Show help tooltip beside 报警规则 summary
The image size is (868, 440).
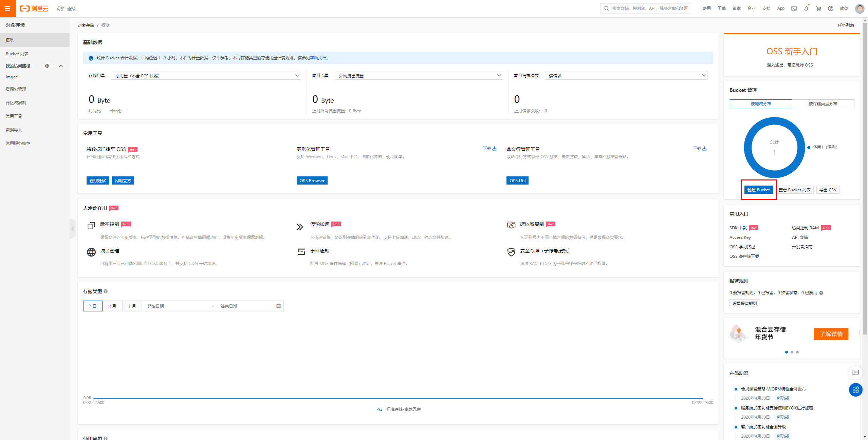pyautogui.click(x=821, y=293)
